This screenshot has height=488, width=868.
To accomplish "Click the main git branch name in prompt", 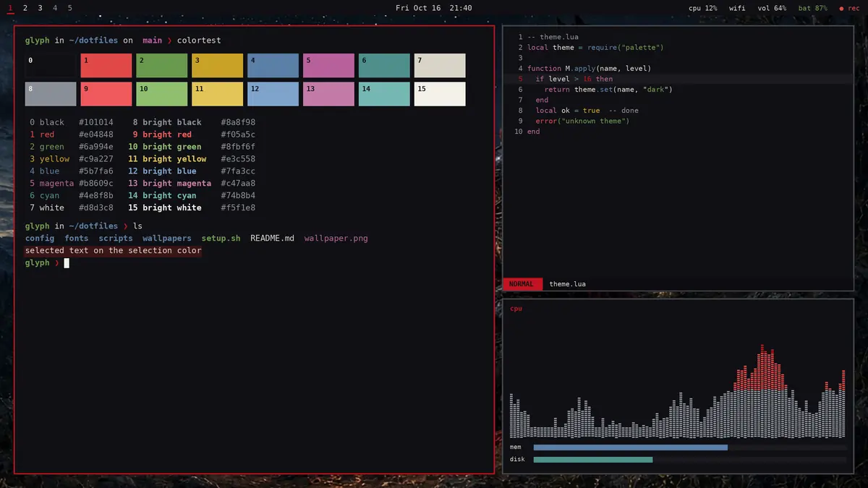I will pos(153,41).
